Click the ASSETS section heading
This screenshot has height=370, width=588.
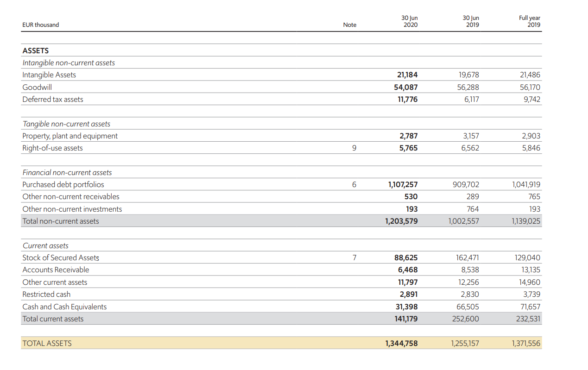(x=36, y=50)
